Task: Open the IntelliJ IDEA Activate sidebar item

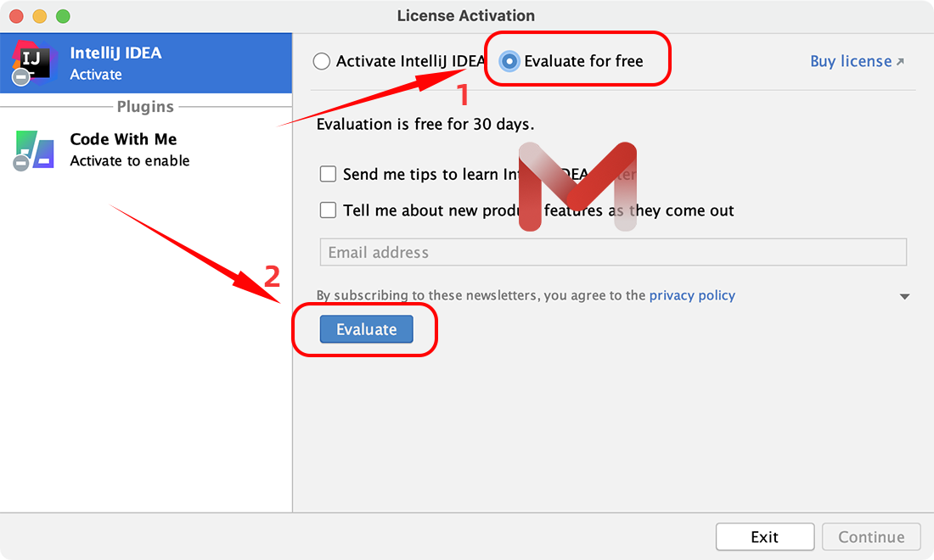Action: (146, 63)
